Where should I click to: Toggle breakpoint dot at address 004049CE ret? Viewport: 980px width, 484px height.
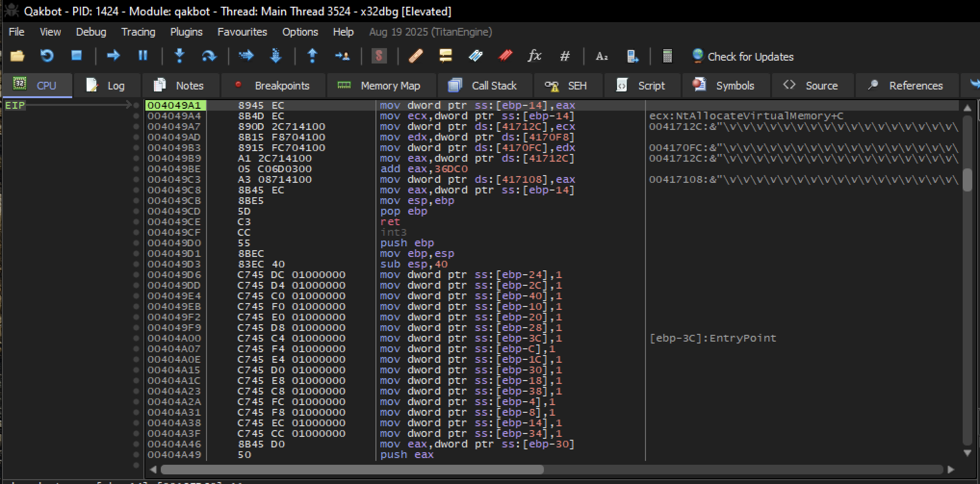136,222
